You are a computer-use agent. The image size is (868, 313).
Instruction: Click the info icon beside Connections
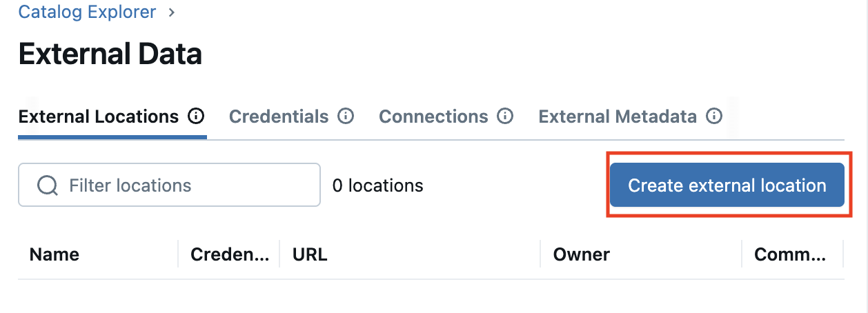(506, 116)
